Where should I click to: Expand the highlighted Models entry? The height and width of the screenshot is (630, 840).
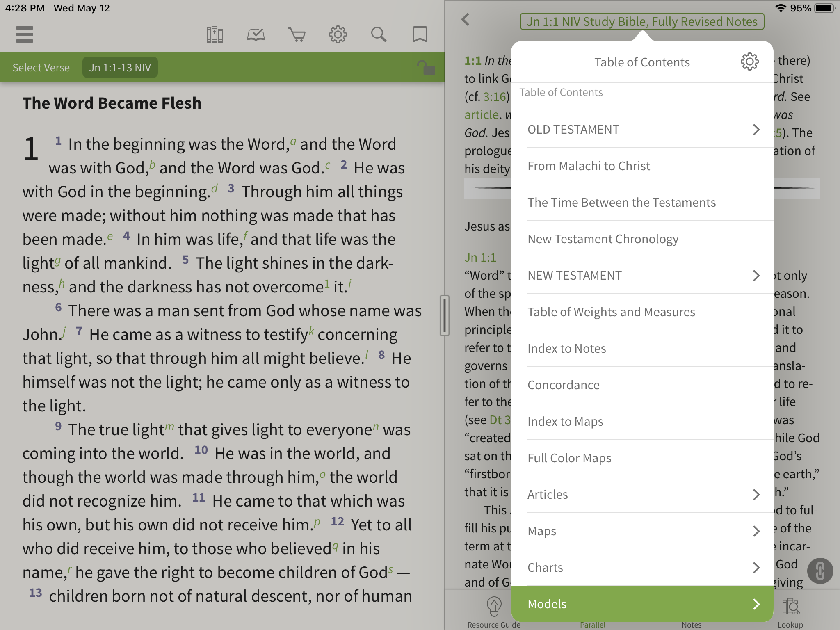[642, 604]
